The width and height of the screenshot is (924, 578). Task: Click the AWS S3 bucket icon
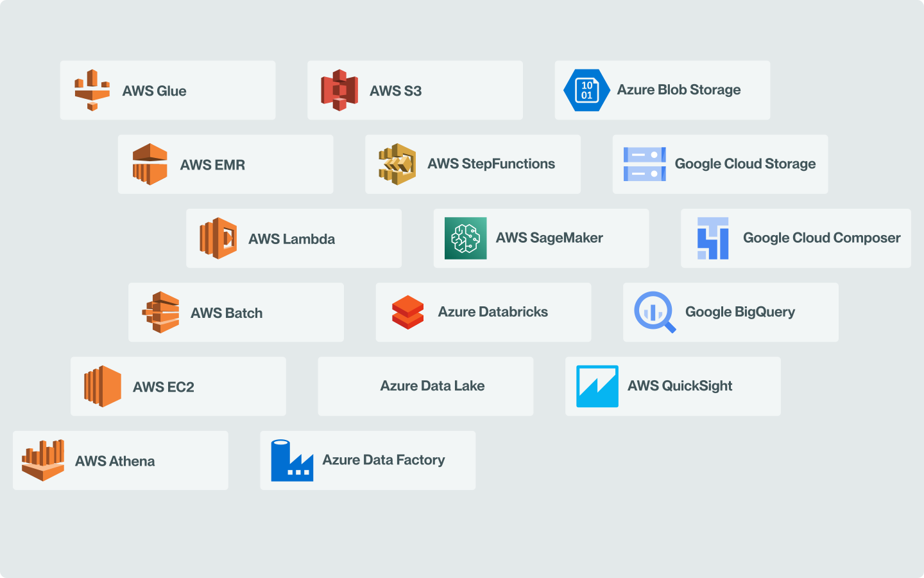(x=339, y=90)
